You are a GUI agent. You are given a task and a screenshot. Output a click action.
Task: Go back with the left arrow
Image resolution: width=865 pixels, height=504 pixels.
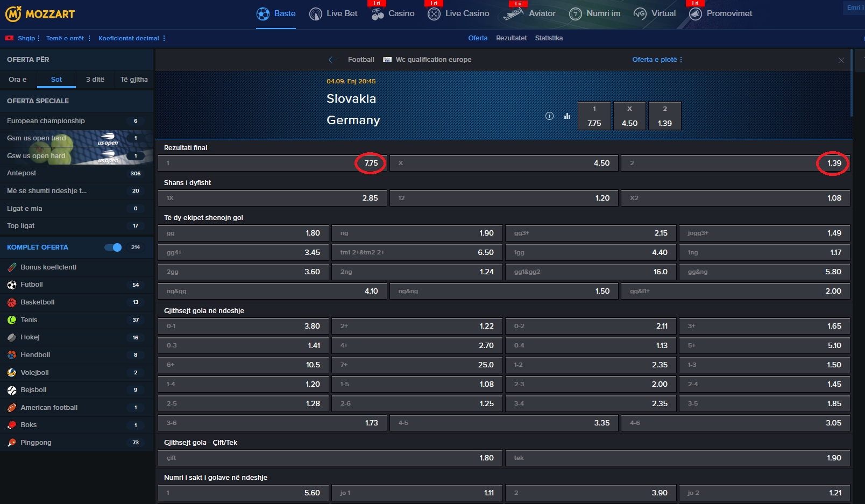(332, 60)
